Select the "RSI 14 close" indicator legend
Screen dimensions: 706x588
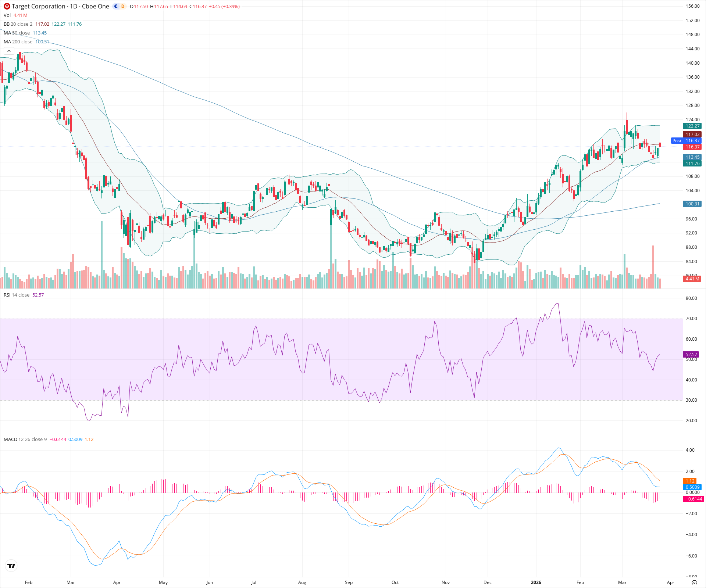(x=17, y=295)
